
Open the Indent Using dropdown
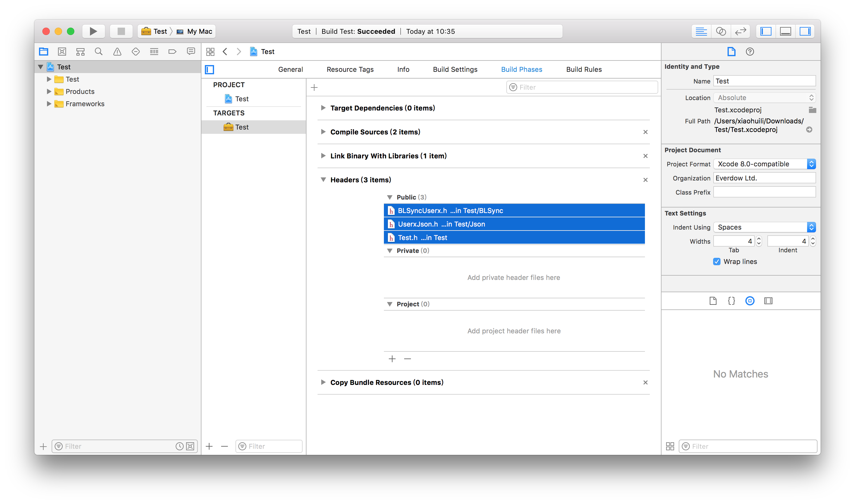(x=764, y=227)
